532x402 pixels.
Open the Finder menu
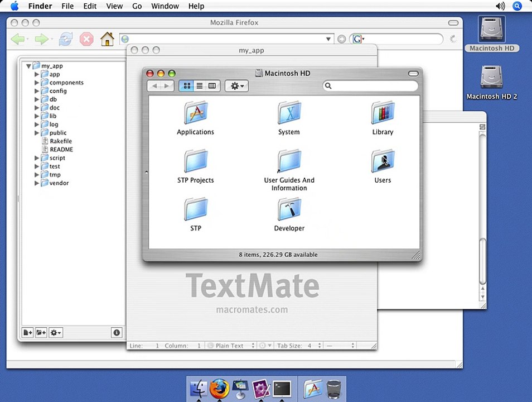coord(40,6)
